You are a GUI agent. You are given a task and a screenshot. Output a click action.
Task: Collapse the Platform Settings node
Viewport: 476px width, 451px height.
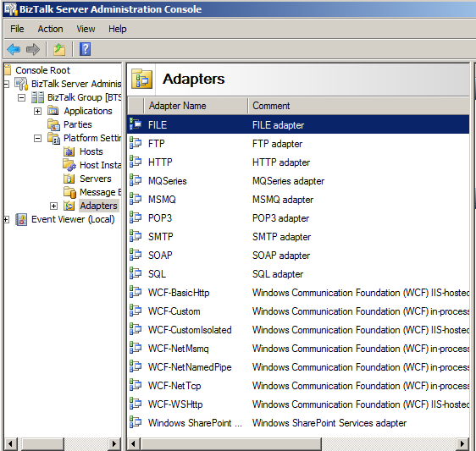point(37,138)
